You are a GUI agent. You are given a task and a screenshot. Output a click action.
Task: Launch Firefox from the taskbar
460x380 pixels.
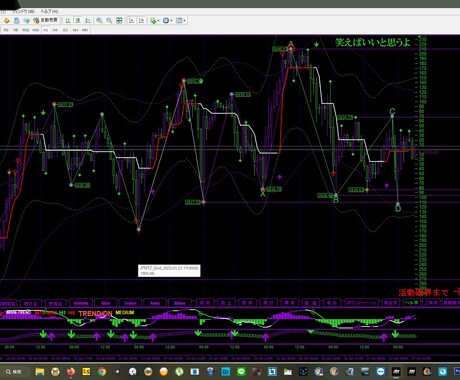(x=71, y=371)
